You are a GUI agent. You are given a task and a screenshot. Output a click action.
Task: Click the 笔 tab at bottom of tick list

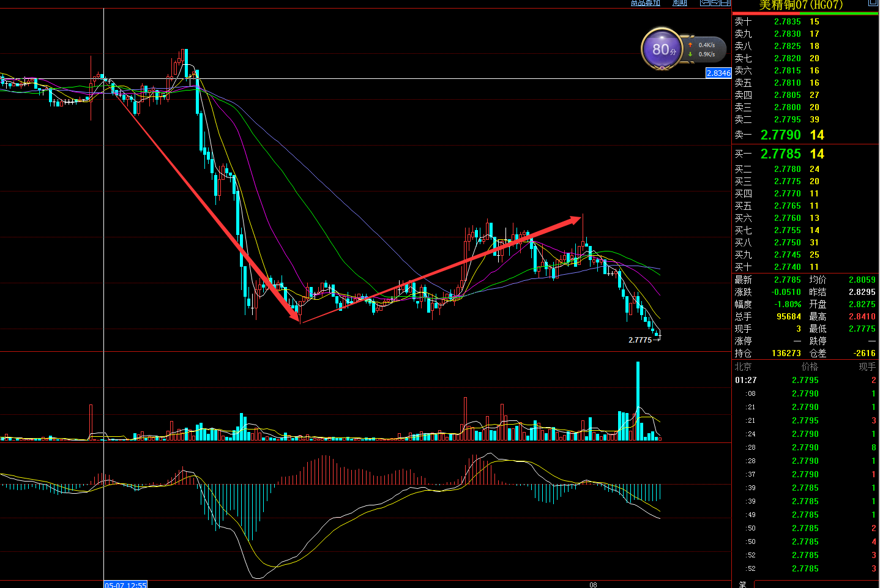(x=742, y=584)
